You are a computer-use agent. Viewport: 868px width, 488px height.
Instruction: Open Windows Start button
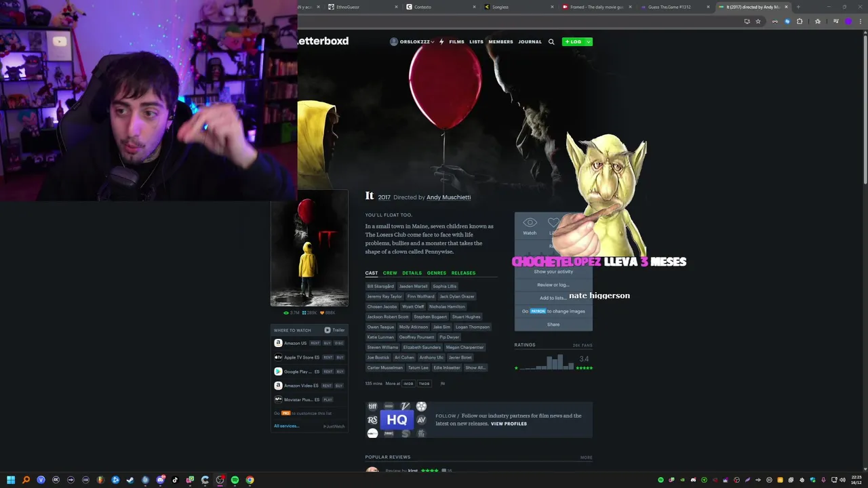[11, 480]
